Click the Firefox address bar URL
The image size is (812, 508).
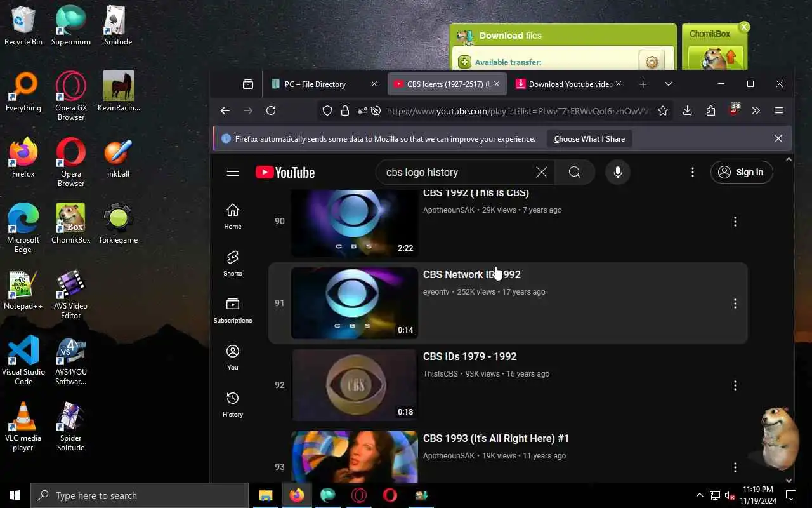point(518,111)
